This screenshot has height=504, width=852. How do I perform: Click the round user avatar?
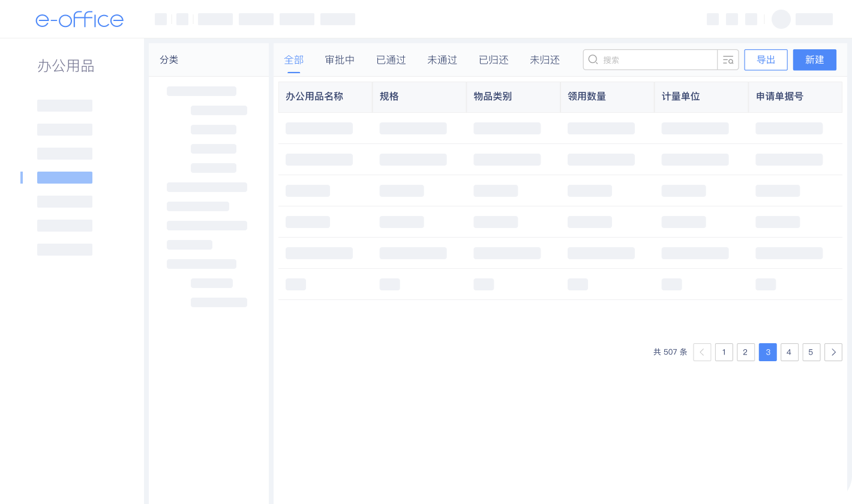pos(781,19)
